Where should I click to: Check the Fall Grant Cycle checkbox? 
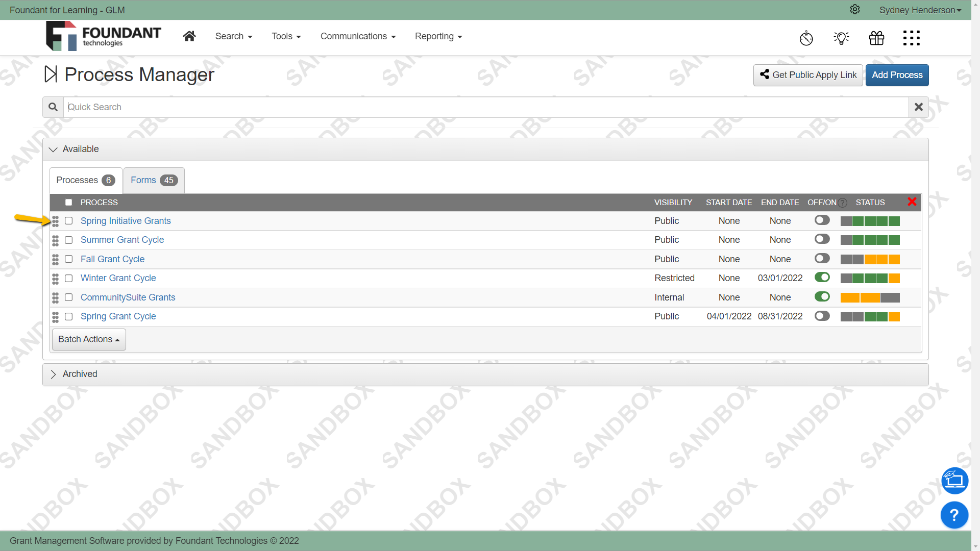coord(68,259)
